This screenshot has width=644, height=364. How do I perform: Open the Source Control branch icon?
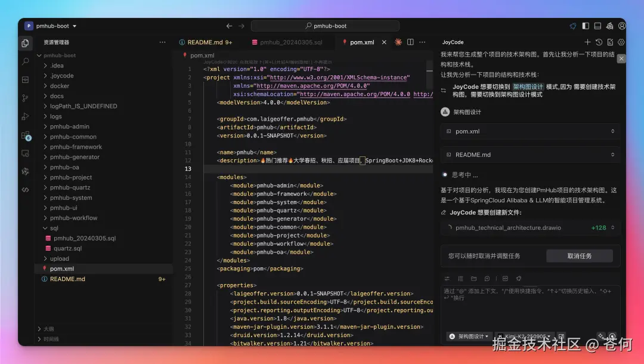26,98
